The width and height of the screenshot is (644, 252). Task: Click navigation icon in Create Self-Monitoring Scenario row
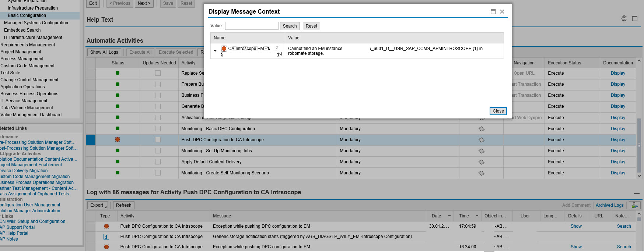pos(482,173)
